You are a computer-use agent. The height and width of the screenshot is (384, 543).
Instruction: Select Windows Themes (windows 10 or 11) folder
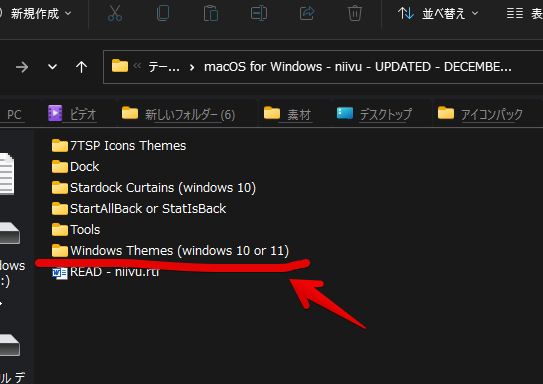tap(170, 251)
